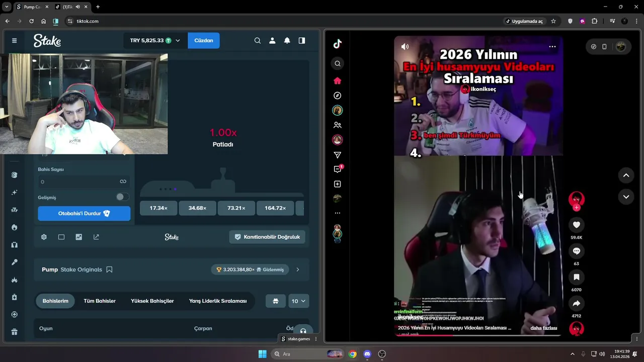The width and height of the screenshot is (644, 362).
Task: Open the rows-per-page 10 dropdown
Action: [298, 301]
